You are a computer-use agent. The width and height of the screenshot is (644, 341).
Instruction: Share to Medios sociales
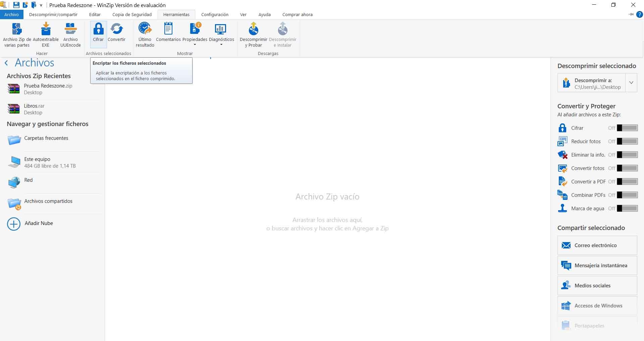(597, 285)
